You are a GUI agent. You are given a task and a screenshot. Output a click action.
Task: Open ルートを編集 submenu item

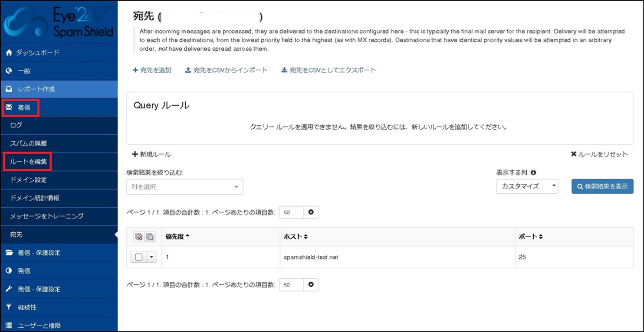[59, 162]
